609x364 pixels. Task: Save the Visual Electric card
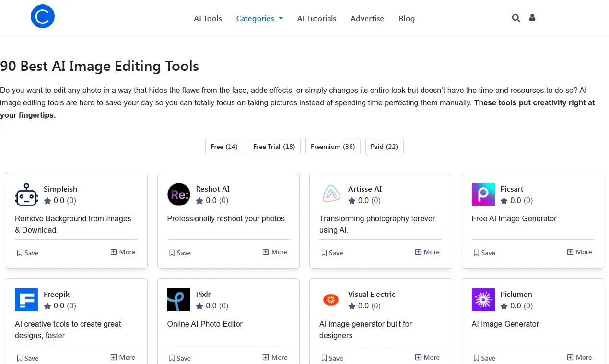coord(332,358)
